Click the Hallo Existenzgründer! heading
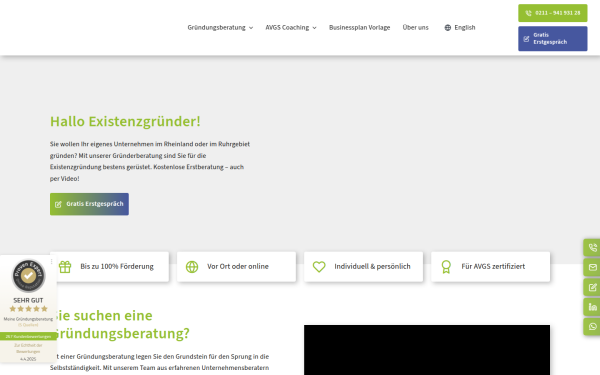This screenshot has width=600, height=375. [x=125, y=121]
